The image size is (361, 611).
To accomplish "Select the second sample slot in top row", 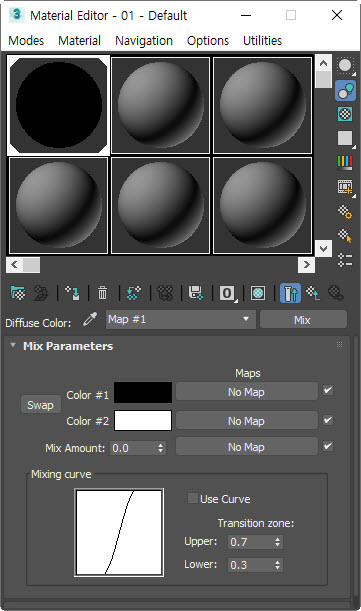I will 160,105.
